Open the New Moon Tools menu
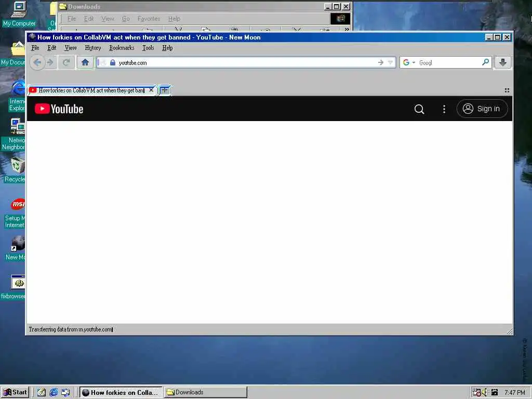The width and height of the screenshot is (532, 399). (x=148, y=48)
